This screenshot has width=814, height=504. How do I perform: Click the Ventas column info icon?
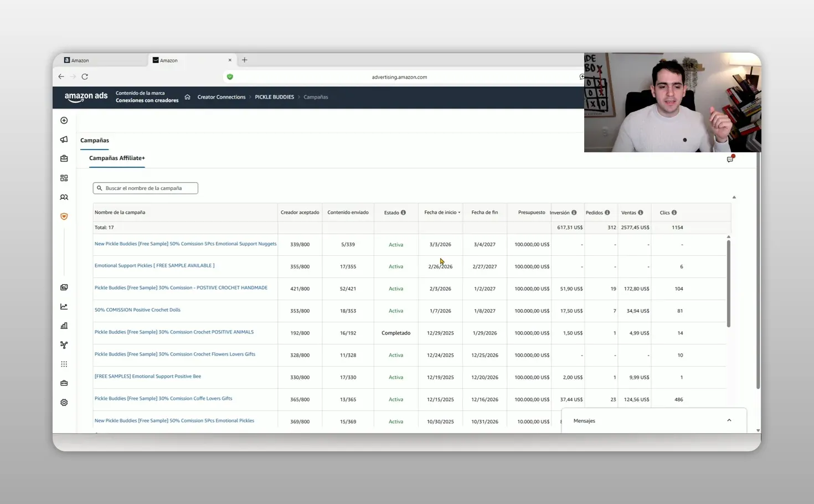(641, 213)
